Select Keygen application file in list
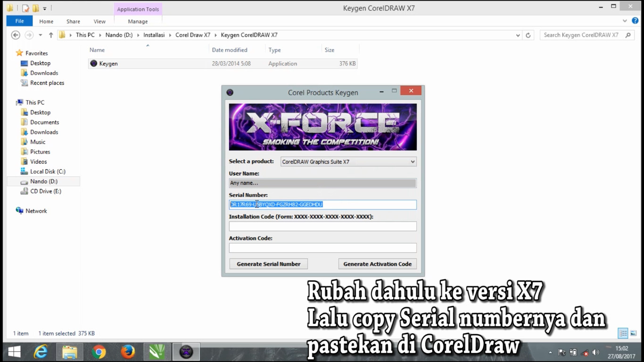Image resolution: width=644 pixels, height=362 pixels. [x=223, y=64]
